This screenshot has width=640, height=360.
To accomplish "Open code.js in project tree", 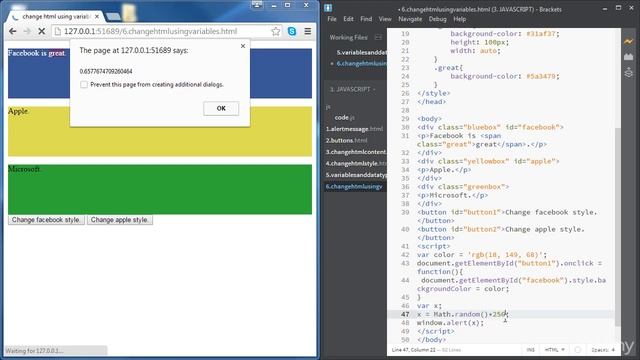I will (x=344, y=118).
